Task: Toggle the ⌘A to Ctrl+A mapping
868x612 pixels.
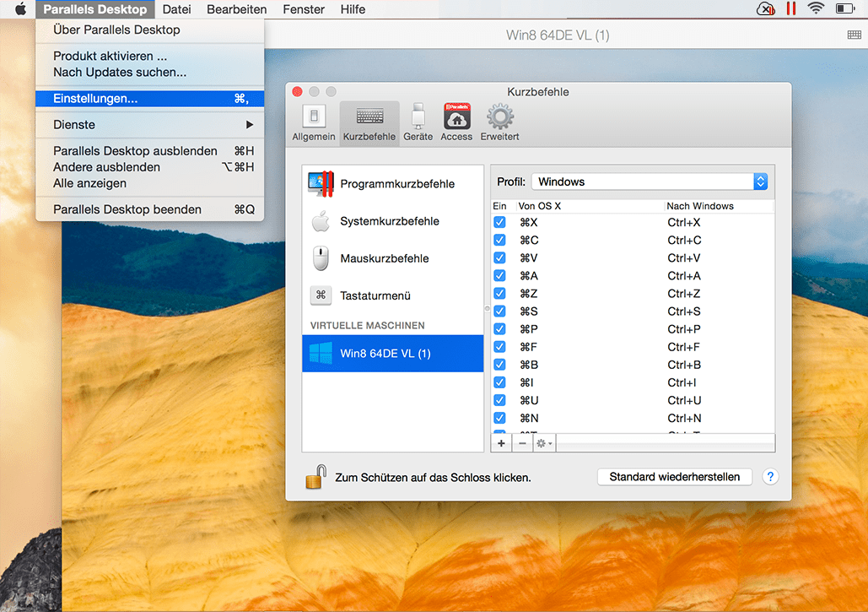Action: point(500,275)
